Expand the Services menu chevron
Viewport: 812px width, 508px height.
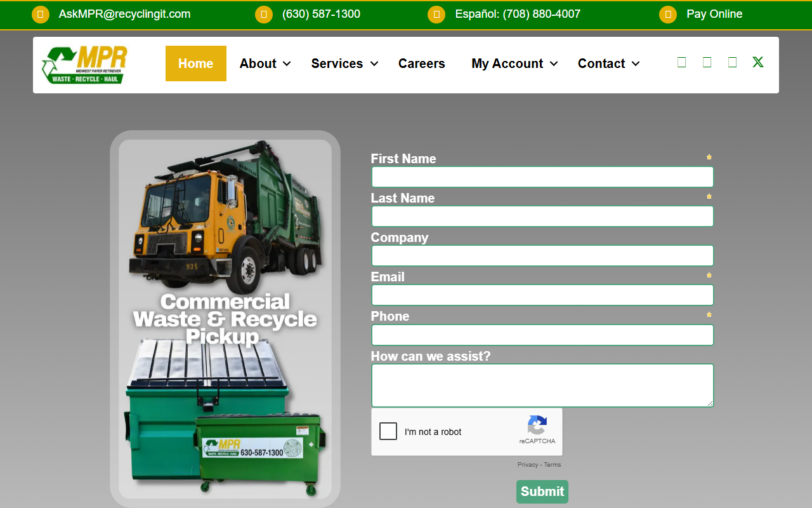click(374, 63)
